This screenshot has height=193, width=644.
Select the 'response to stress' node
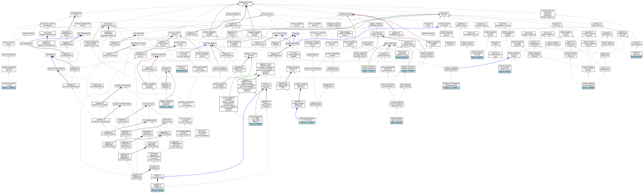pyautogui.click(x=428, y=25)
